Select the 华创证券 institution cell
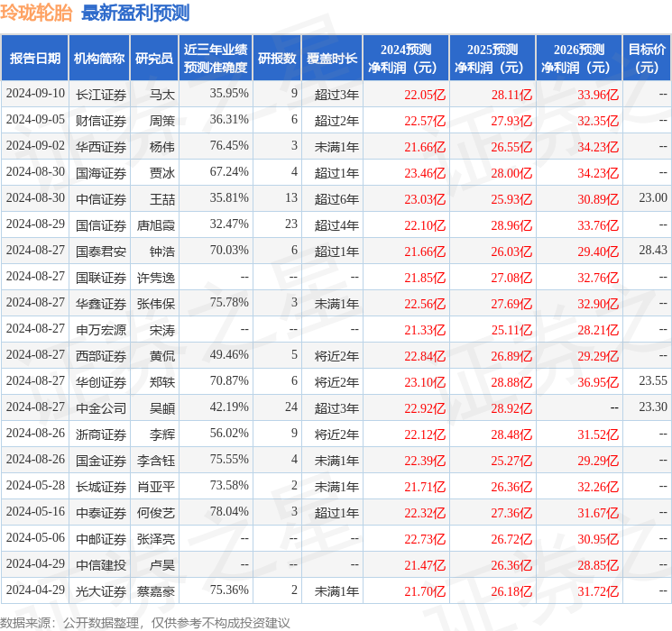This screenshot has height=631, width=672. pos(101,382)
